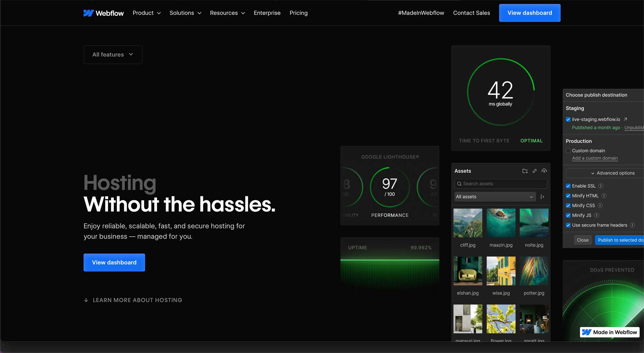Viewport: 644px width, 353px height.
Task: Click the create new folder icon in Assets panel
Action: pos(525,171)
